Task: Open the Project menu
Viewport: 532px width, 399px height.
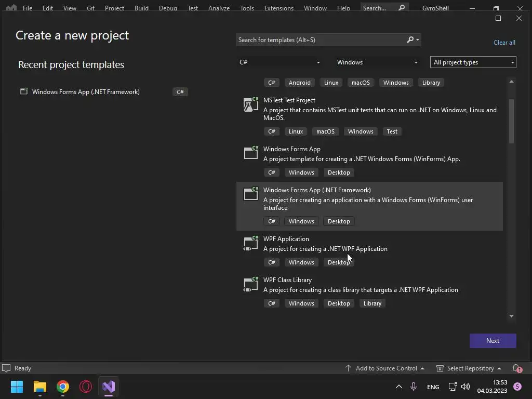Action: pos(114,8)
